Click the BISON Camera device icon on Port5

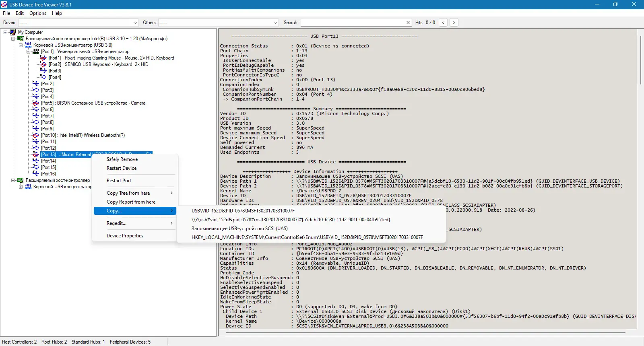[36, 103]
